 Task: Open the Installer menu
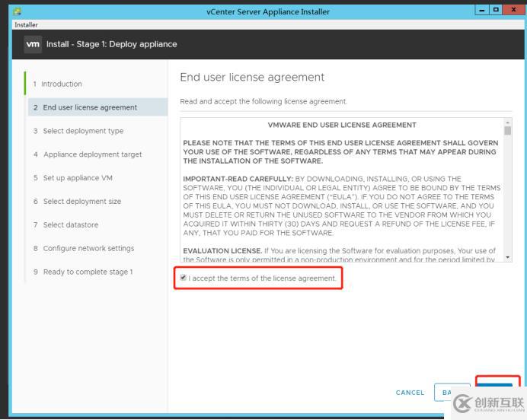pyautogui.click(x=26, y=25)
